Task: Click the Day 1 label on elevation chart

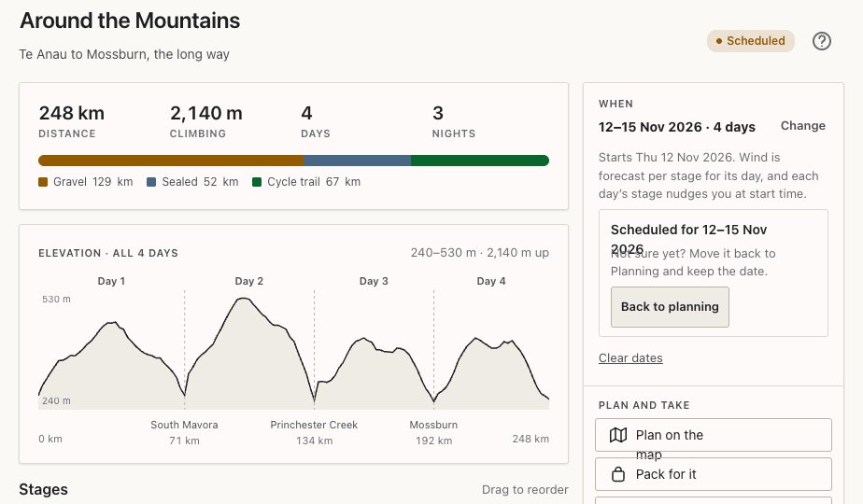Action: (x=111, y=281)
